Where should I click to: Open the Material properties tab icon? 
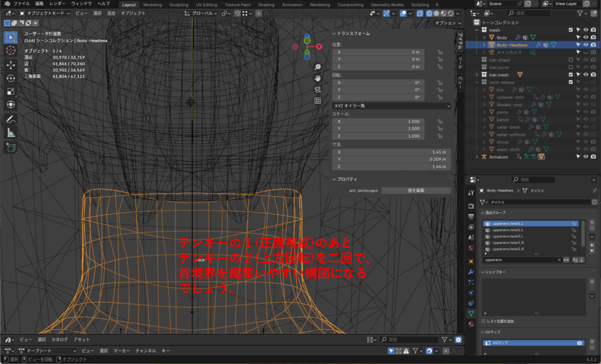click(x=471, y=324)
